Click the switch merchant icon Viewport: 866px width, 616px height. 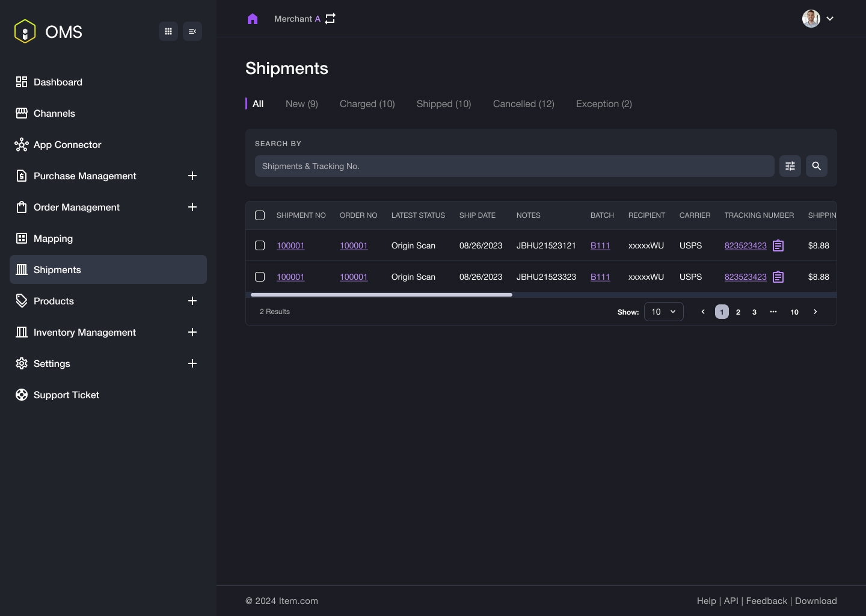click(x=330, y=19)
